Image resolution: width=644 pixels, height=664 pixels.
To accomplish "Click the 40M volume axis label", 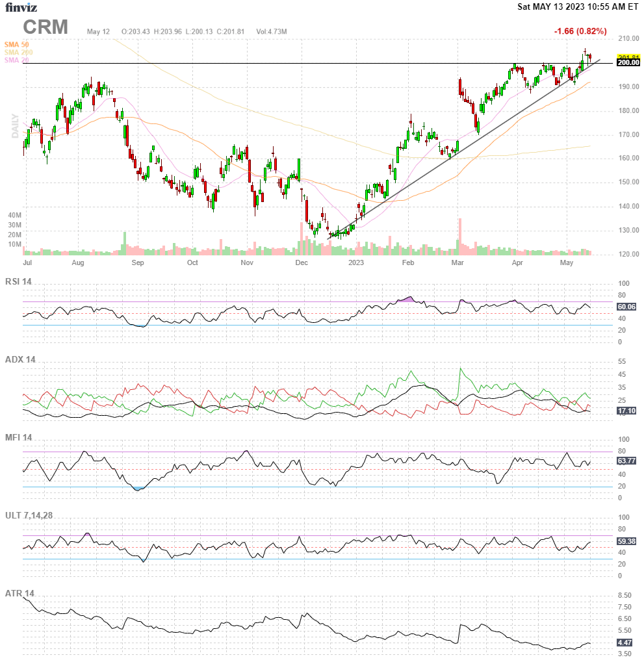I will 14,215.
